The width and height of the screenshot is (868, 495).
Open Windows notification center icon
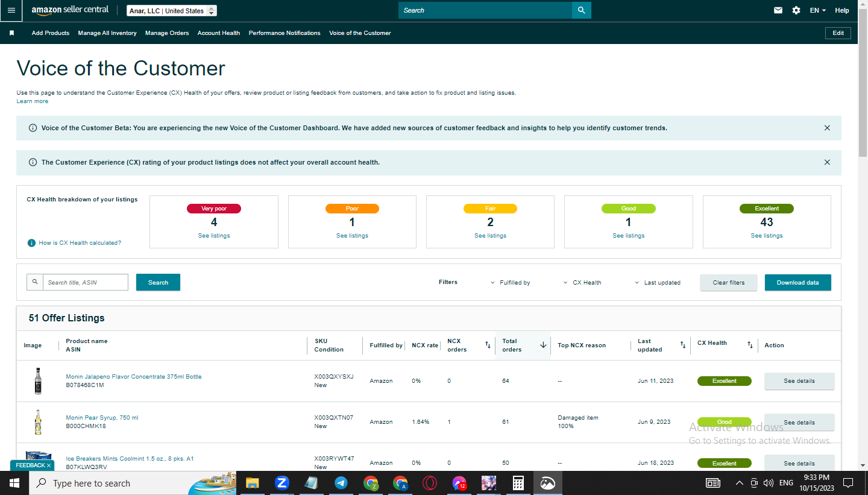848,483
